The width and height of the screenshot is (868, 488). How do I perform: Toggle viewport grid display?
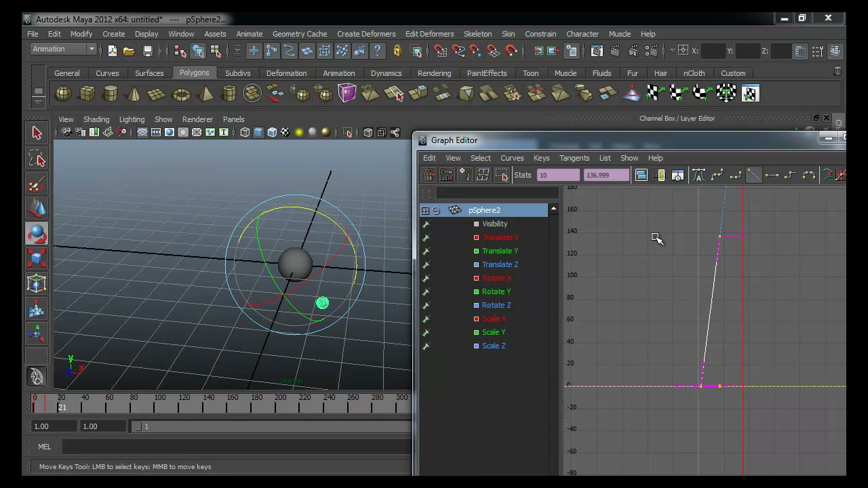tap(142, 133)
